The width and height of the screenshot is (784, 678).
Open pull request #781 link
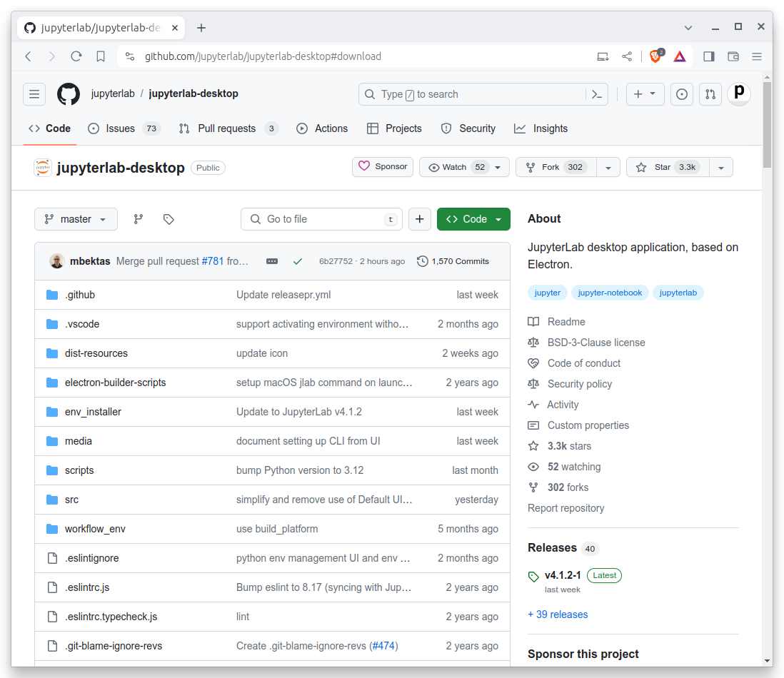pyautogui.click(x=213, y=261)
